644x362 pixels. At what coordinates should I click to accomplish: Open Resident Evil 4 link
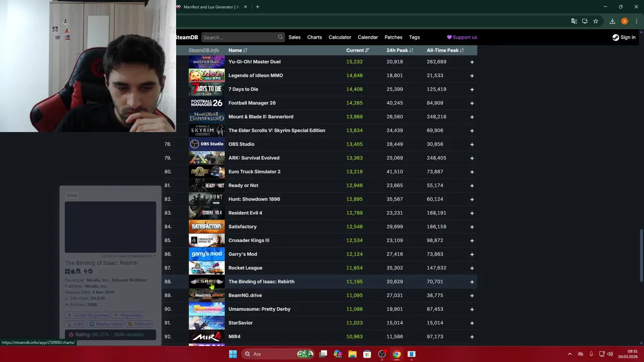[245, 213]
